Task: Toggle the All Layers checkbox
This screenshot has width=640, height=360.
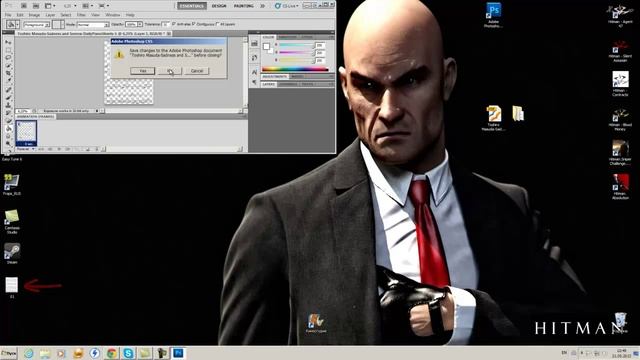Action: tap(218, 24)
